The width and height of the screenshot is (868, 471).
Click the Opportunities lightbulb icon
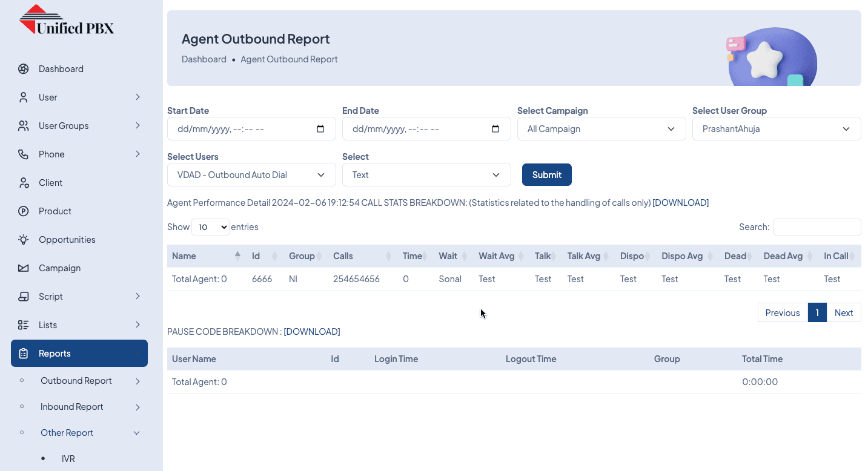click(24, 240)
